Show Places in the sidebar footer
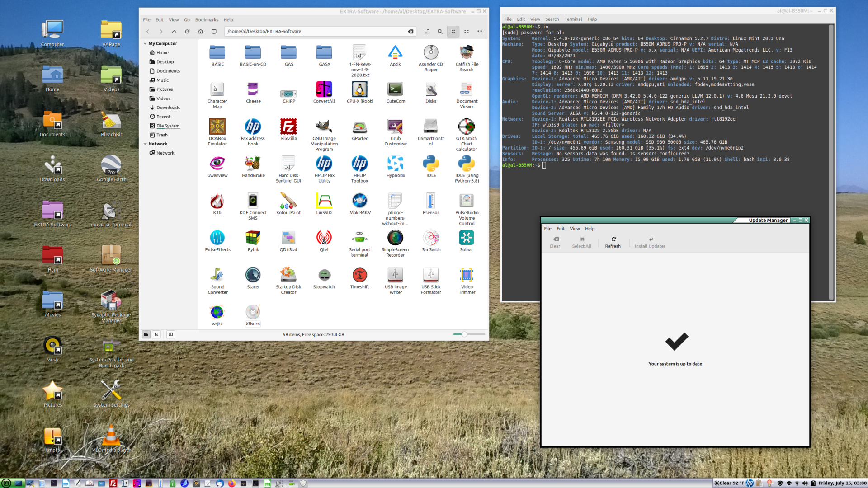Viewport: 868px width, 488px height. coord(146,335)
